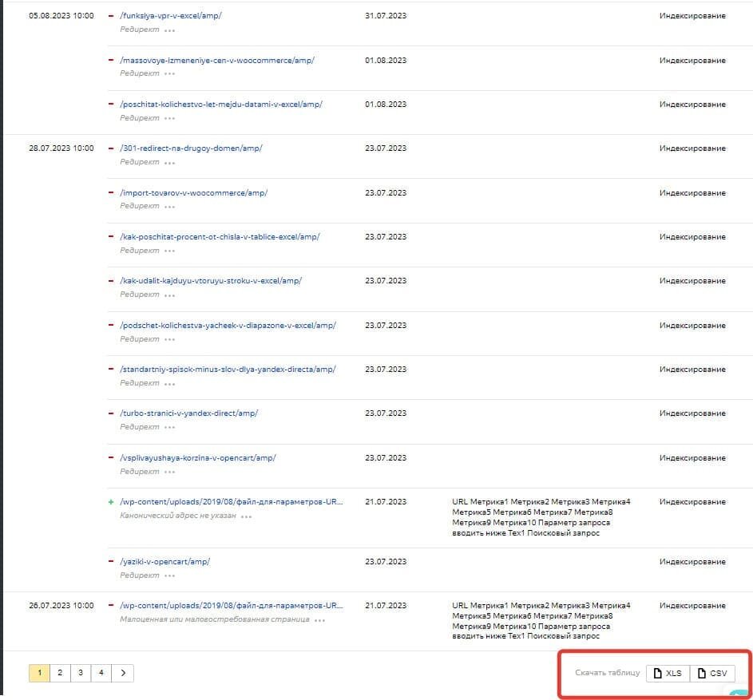The image size is (753, 700).
Task: Open /turbo-stranici-v-yandex-direct/amp/ link
Action: (x=188, y=413)
